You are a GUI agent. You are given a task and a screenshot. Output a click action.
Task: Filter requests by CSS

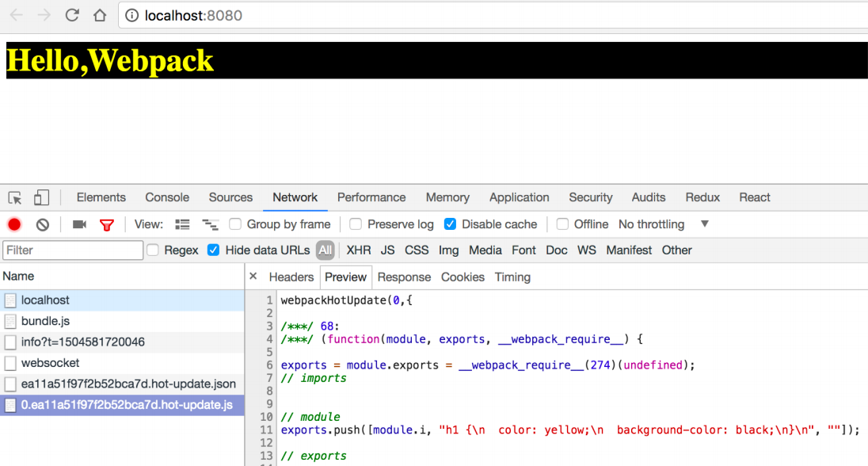click(x=417, y=250)
